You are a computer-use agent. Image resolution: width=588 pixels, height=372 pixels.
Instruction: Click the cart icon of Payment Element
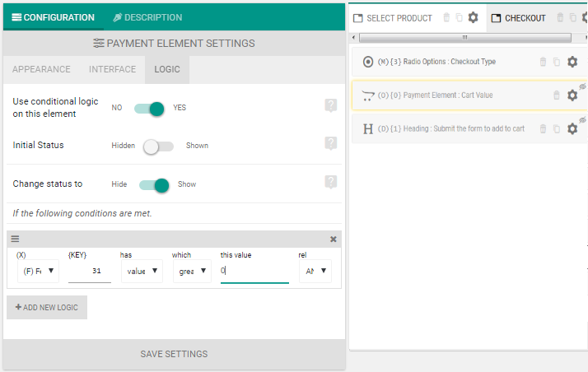(368, 96)
